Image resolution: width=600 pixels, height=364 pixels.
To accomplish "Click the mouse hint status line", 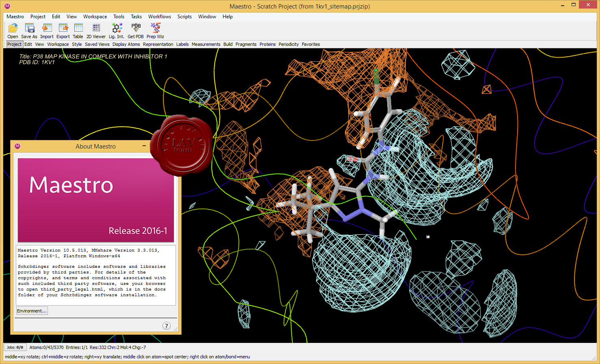I will [128, 357].
